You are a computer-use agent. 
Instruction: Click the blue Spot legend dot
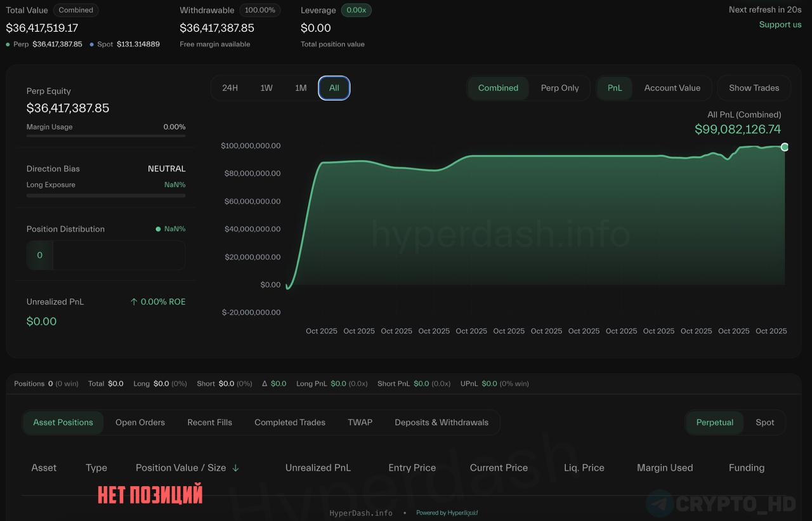(92, 44)
